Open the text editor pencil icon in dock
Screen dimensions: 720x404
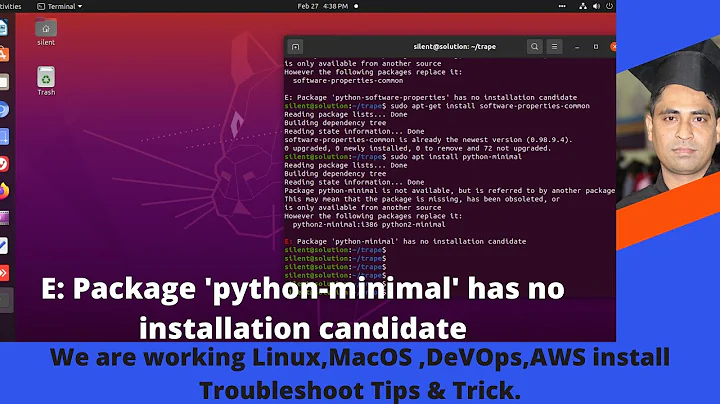[4, 246]
